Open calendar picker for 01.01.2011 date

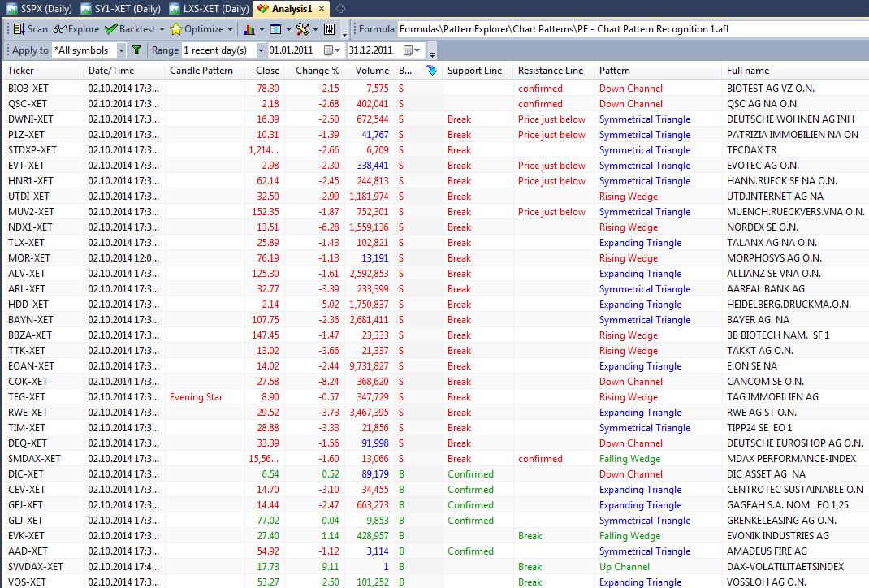(332, 50)
